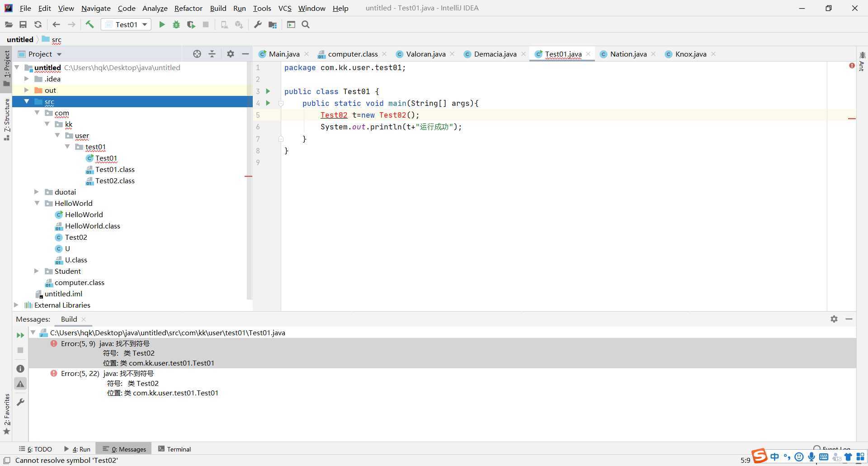Switch to the Main.java tab
The width and height of the screenshot is (868, 466).
click(x=284, y=54)
